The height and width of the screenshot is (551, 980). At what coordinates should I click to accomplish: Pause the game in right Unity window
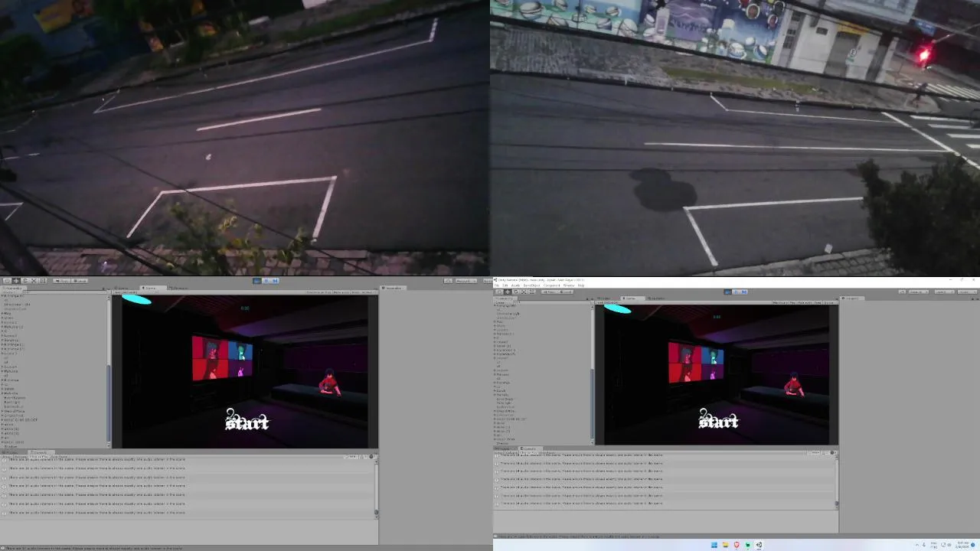(x=735, y=292)
